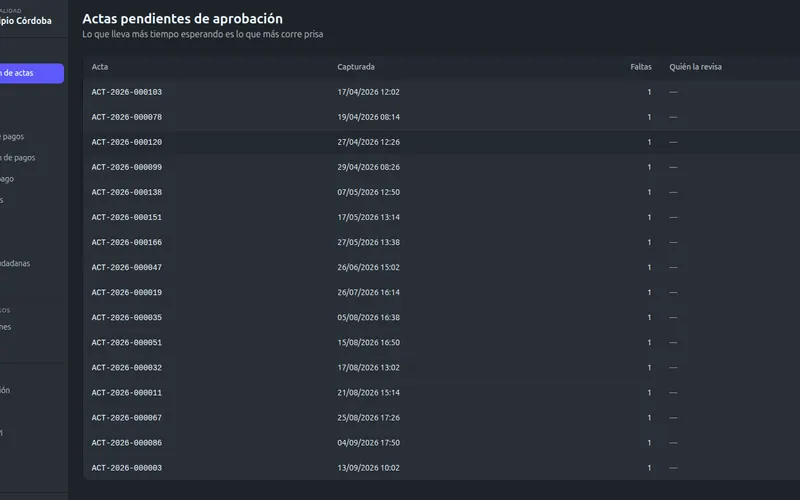Open acta ACT-2026-000078
Viewport: 800px width, 500px height.
(127, 117)
